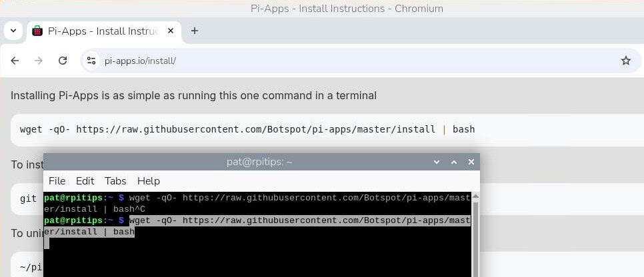This screenshot has height=277, width=644.
Task: Close the pat@rpitips terminal window
Action: point(471,162)
